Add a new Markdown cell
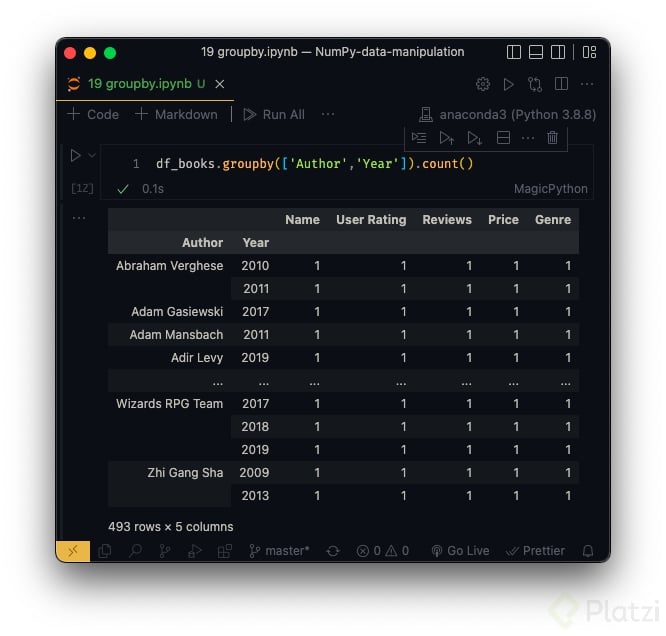The height and width of the screenshot is (636, 666). (176, 114)
